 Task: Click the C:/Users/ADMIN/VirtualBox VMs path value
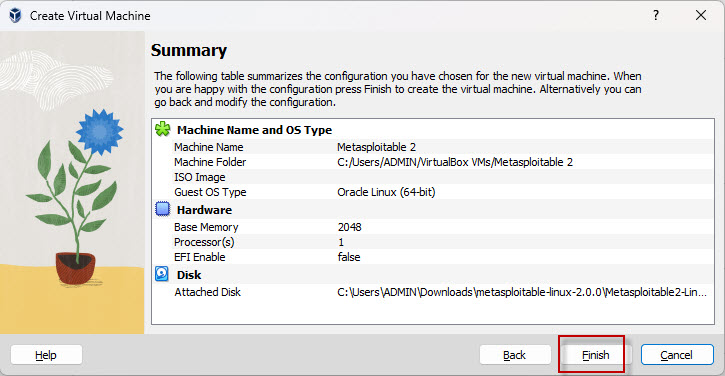pyautogui.click(x=455, y=162)
